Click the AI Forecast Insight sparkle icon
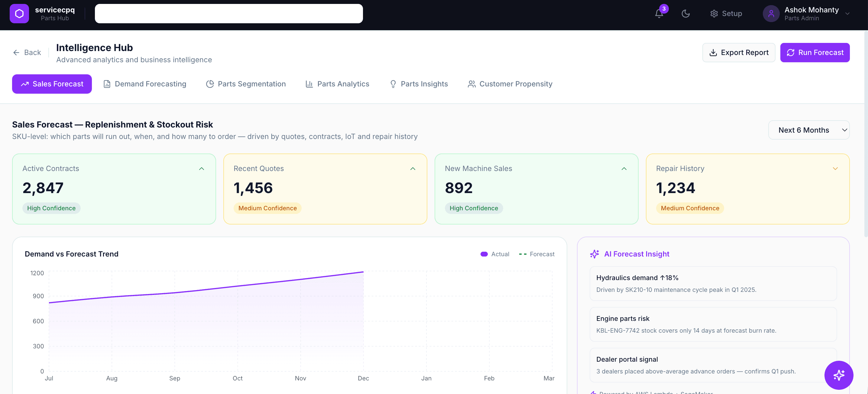This screenshot has width=868, height=394. pyautogui.click(x=595, y=254)
